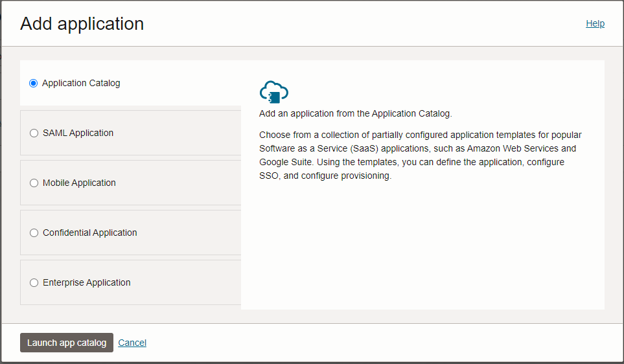Click the 'Mobile Application' label text

[79, 183]
